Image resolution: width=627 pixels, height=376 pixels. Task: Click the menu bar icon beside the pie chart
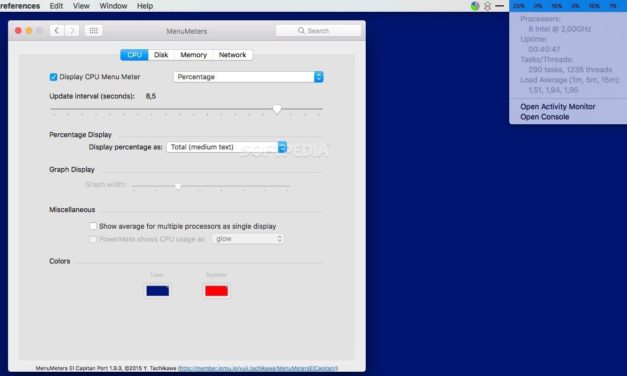pyautogui.click(x=487, y=6)
